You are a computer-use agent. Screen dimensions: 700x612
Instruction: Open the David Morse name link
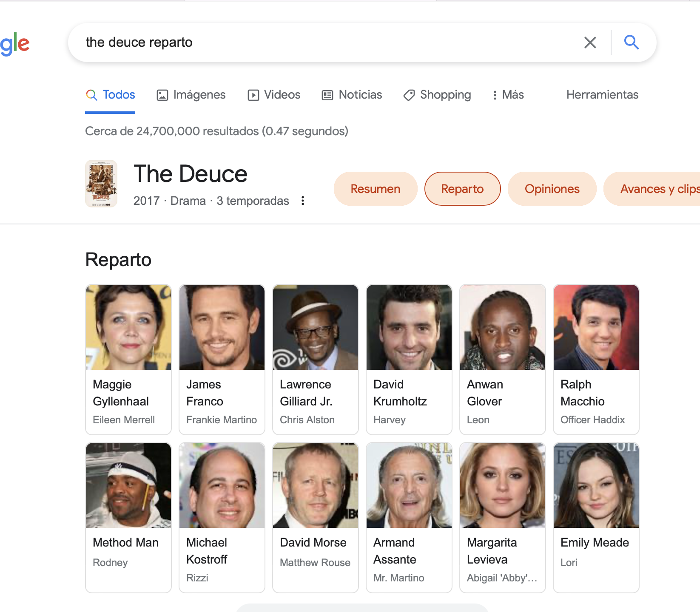(313, 542)
